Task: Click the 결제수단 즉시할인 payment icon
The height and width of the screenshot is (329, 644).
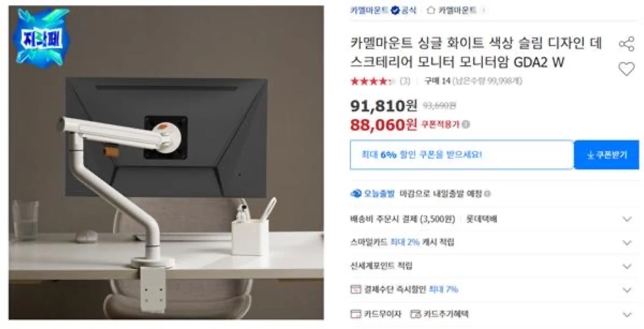Action: 356,290
